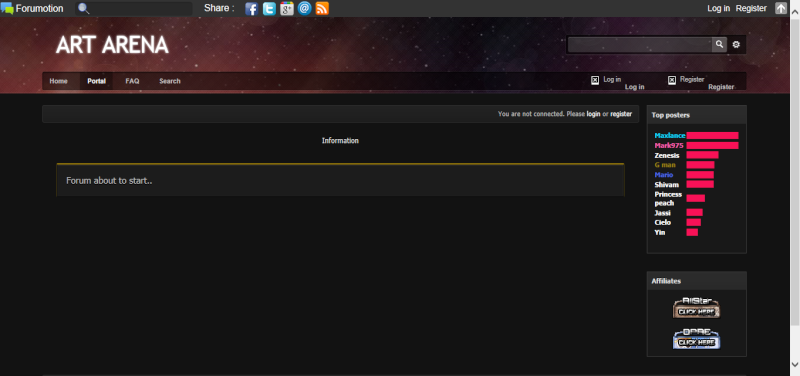Click the AllStar affiliate banner
The width and height of the screenshot is (800, 376).
coord(696,308)
